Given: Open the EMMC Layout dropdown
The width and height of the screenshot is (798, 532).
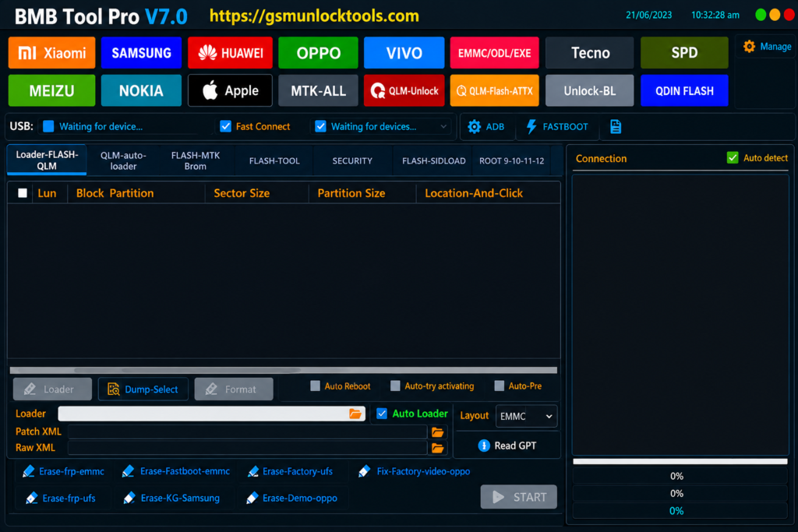Looking at the screenshot, I should point(526,416).
